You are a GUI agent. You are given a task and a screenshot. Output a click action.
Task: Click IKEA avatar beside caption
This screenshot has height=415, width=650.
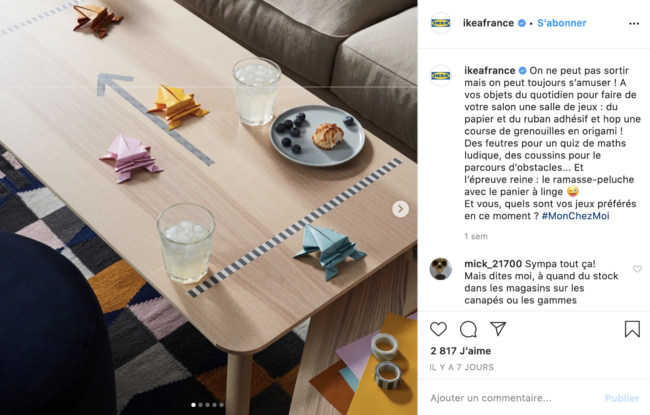coord(440,75)
